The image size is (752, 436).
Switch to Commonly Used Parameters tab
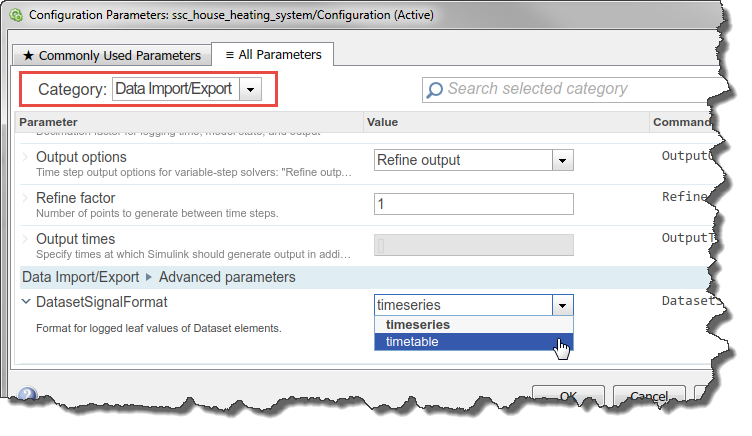(112, 55)
